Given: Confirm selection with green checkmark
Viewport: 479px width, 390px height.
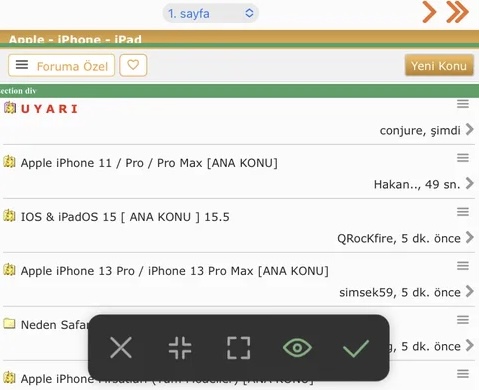Looking at the screenshot, I should 356,349.
